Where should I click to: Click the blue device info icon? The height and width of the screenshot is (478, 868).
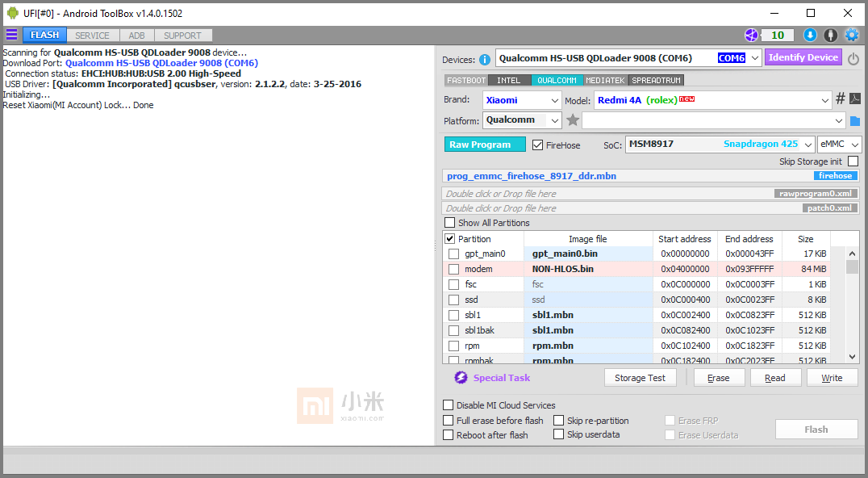(x=484, y=59)
